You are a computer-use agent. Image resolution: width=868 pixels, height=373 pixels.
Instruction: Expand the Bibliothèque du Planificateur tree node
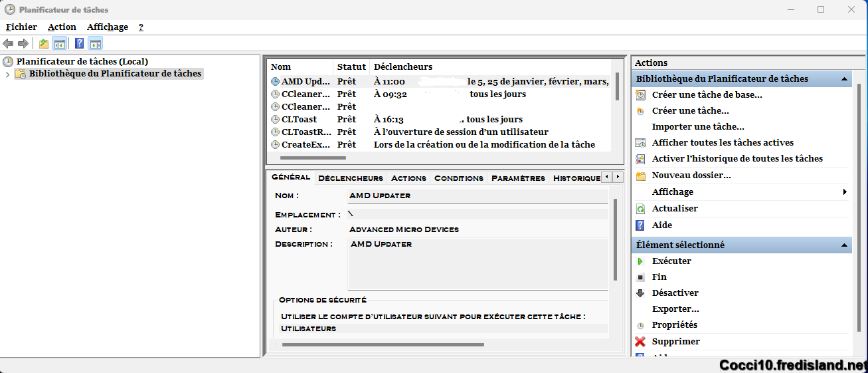(7, 74)
